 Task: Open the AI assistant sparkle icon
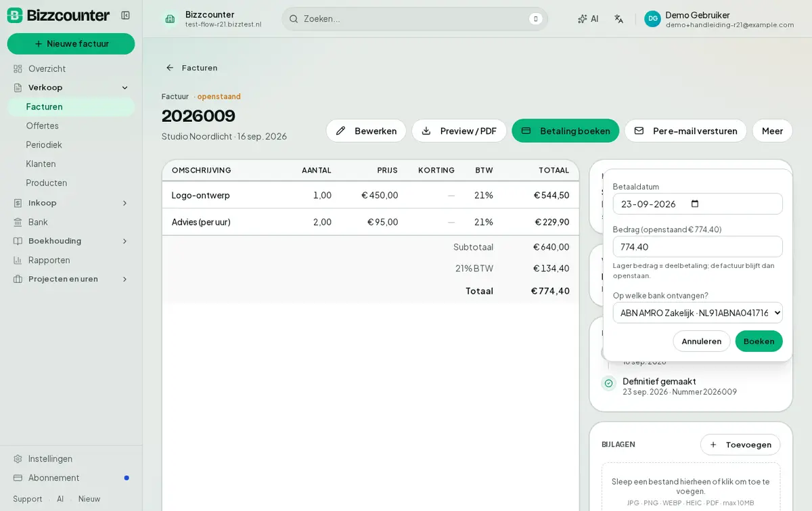(583, 19)
